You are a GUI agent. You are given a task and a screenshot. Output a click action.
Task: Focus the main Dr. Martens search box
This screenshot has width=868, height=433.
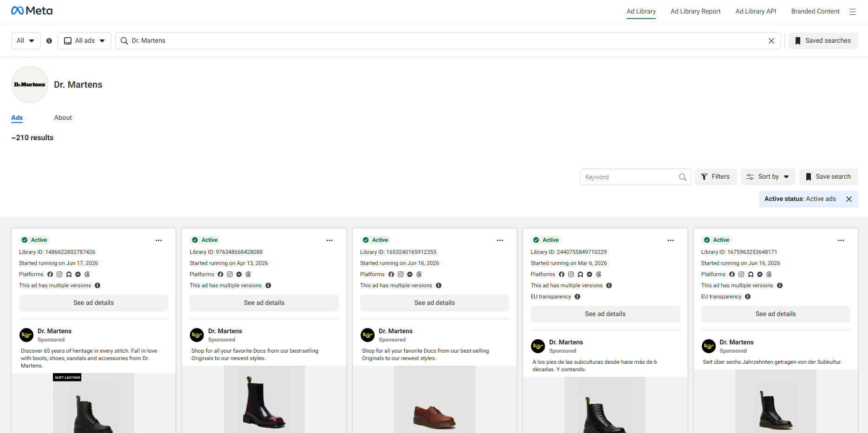(x=448, y=41)
